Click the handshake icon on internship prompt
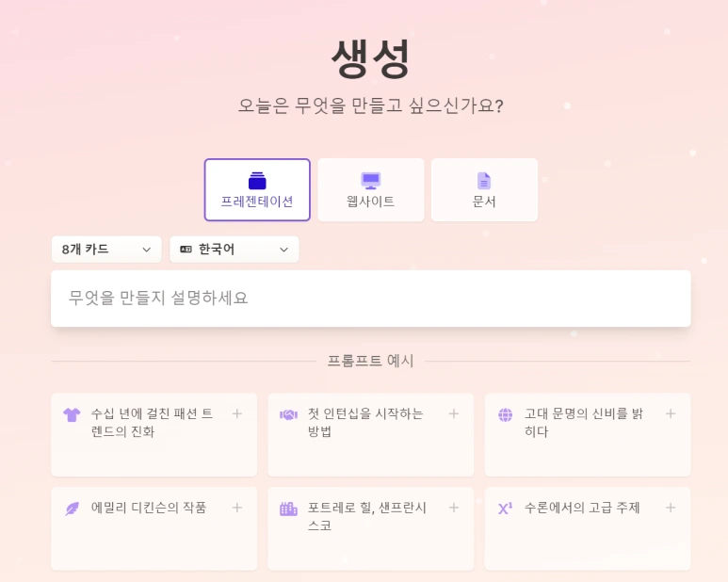 (x=288, y=414)
